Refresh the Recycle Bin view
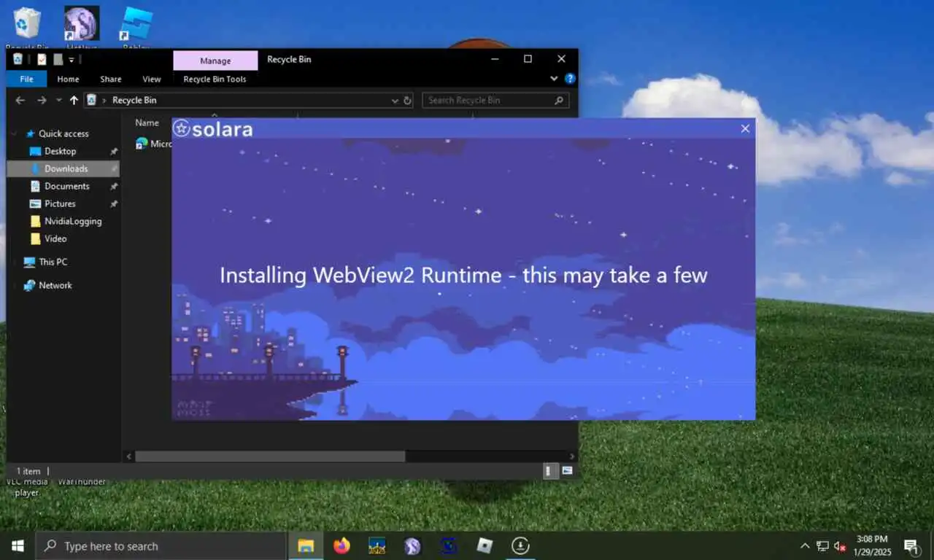 coord(407,101)
